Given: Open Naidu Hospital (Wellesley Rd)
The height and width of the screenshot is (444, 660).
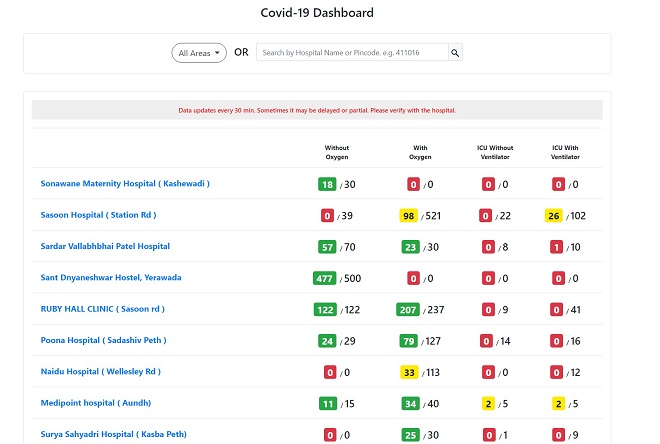Looking at the screenshot, I should tap(100, 371).
